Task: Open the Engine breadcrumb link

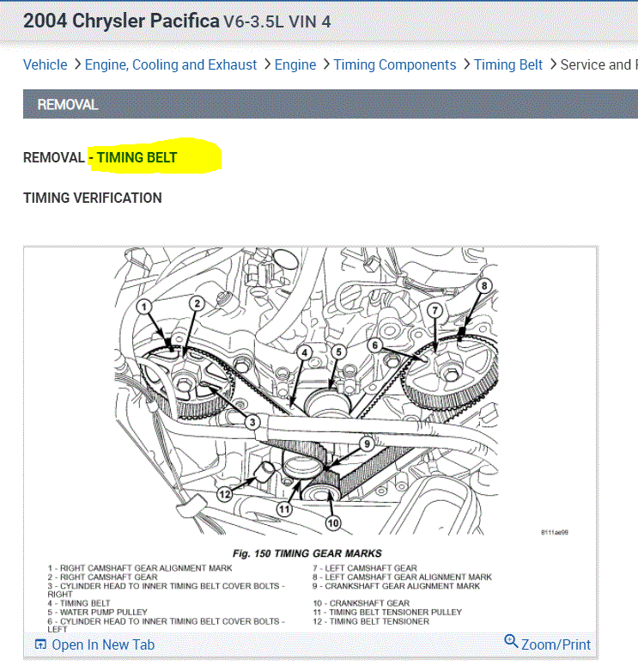Action: (295, 64)
